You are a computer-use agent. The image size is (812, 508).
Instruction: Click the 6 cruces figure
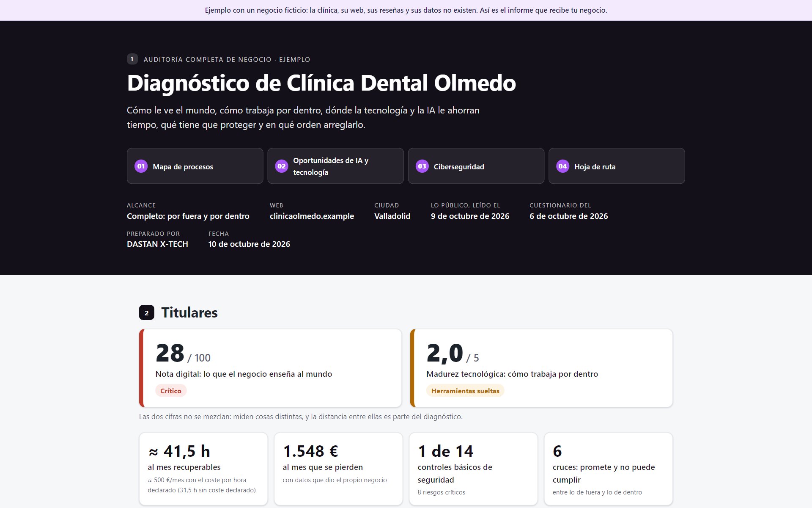click(557, 451)
